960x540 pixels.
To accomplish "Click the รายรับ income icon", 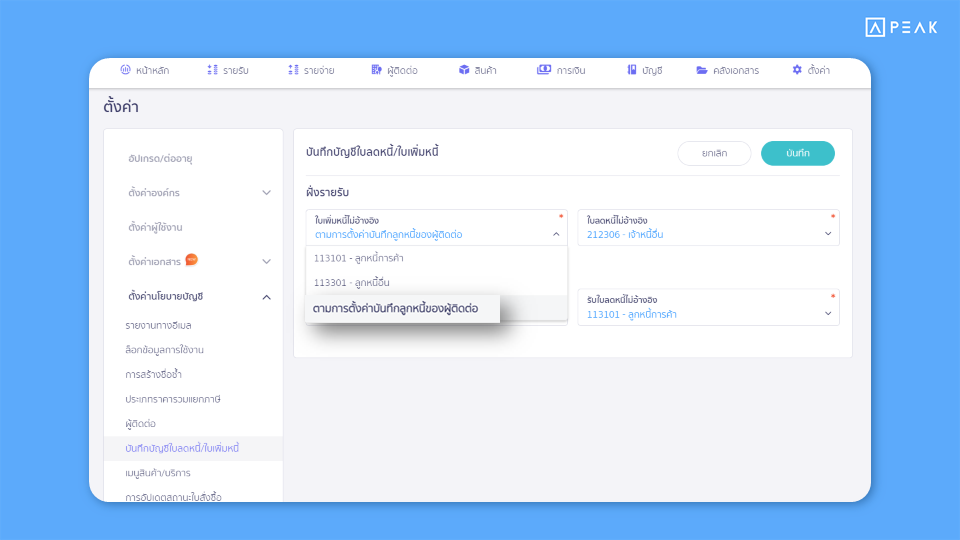I will click(x=212, y=70).
